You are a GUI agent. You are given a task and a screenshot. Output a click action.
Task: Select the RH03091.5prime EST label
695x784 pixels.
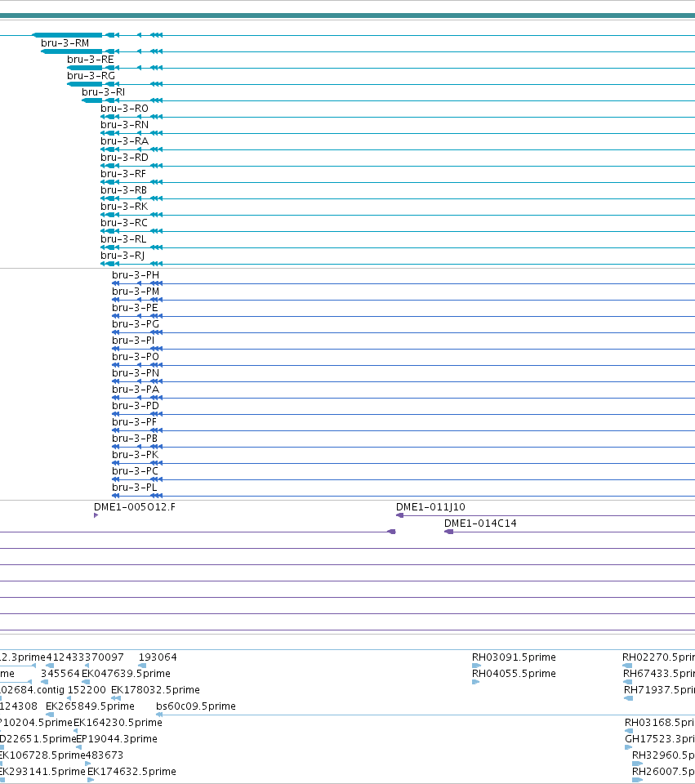tap(514, 657)
